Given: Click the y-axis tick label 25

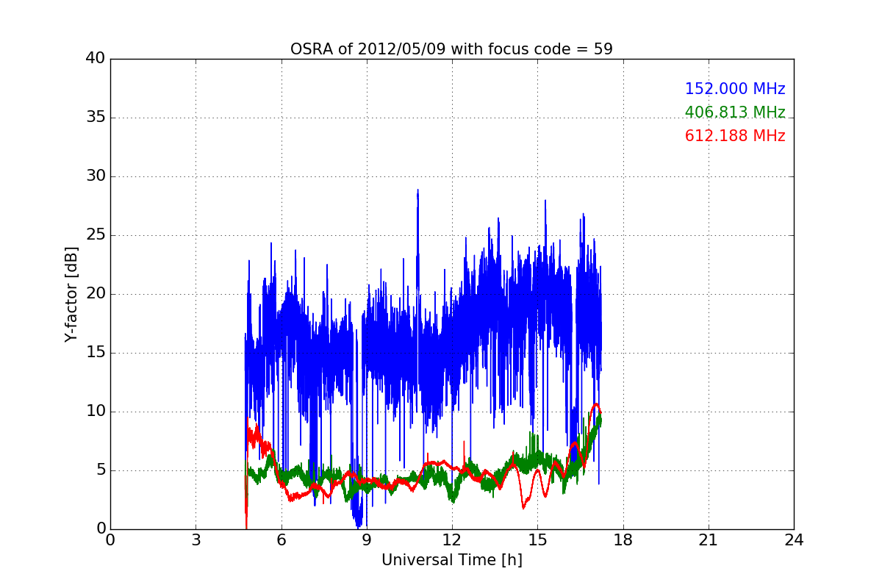Looking at the screenshot, I should coord(96,235).
